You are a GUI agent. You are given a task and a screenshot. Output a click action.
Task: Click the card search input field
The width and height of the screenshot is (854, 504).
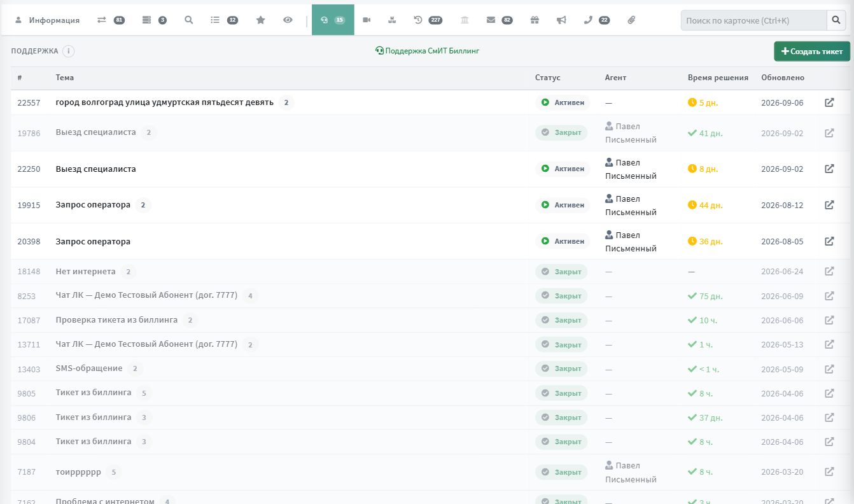753,20
